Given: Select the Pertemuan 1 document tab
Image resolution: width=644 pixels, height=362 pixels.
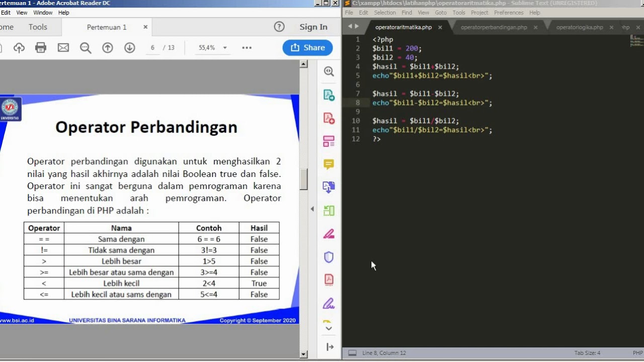Looking at the screenshot, I should click(x=107, y=27).
